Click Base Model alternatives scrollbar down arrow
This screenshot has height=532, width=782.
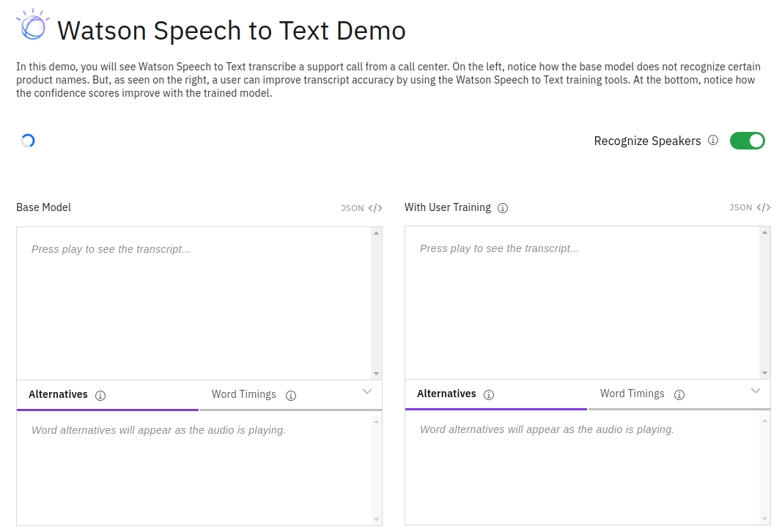pos(377,520)
